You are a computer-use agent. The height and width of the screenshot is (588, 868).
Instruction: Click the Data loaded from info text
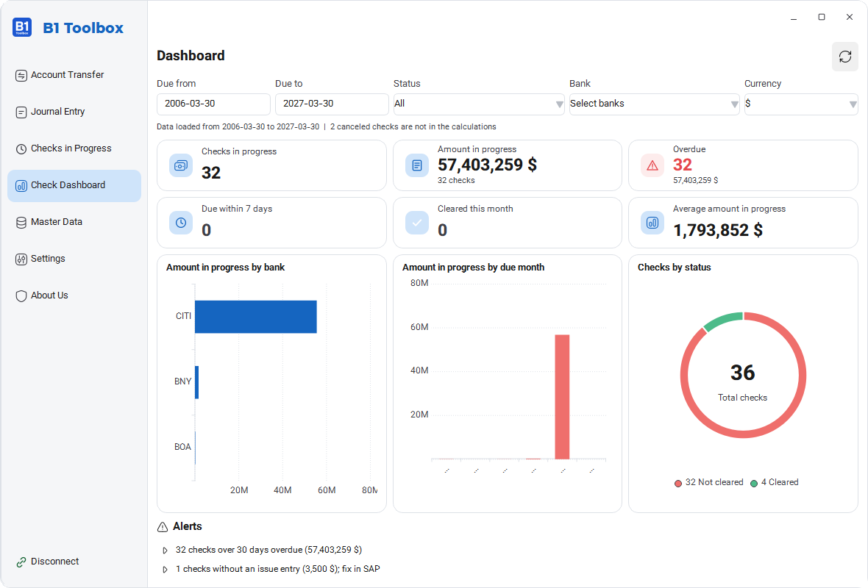326,126
